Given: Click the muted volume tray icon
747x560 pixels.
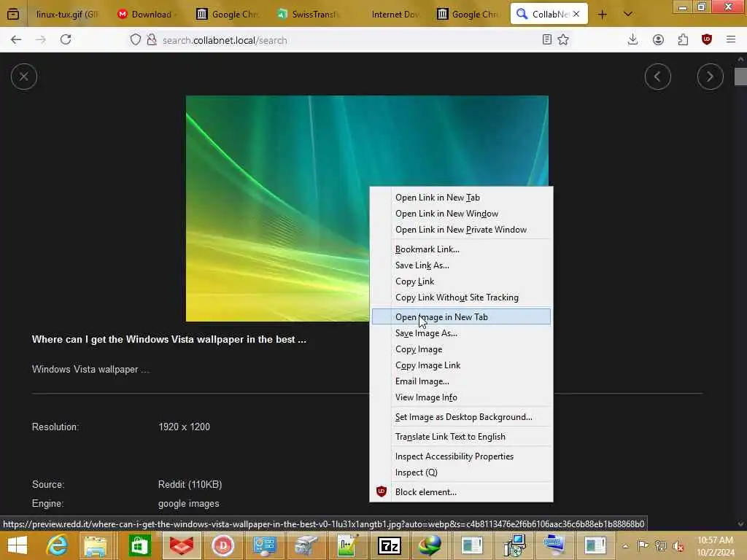Looking at the screenshot, I should coord(678,546).
